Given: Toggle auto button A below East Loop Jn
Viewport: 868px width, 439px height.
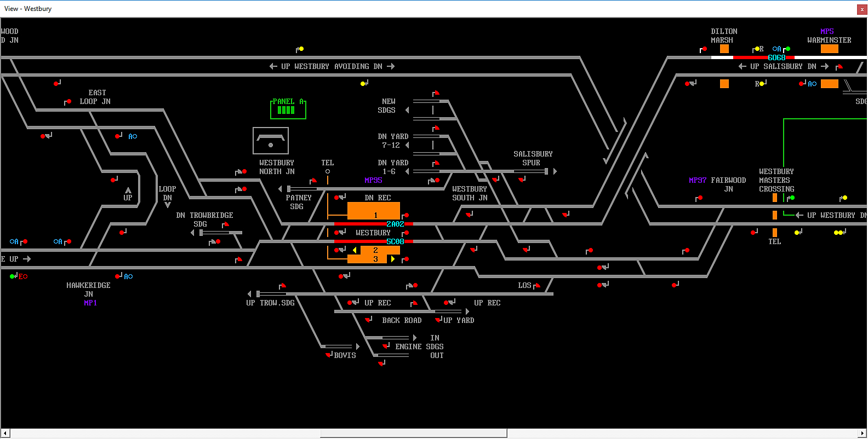Looking at the screenshot, I should pyautogui.click(x=133, y=136).
